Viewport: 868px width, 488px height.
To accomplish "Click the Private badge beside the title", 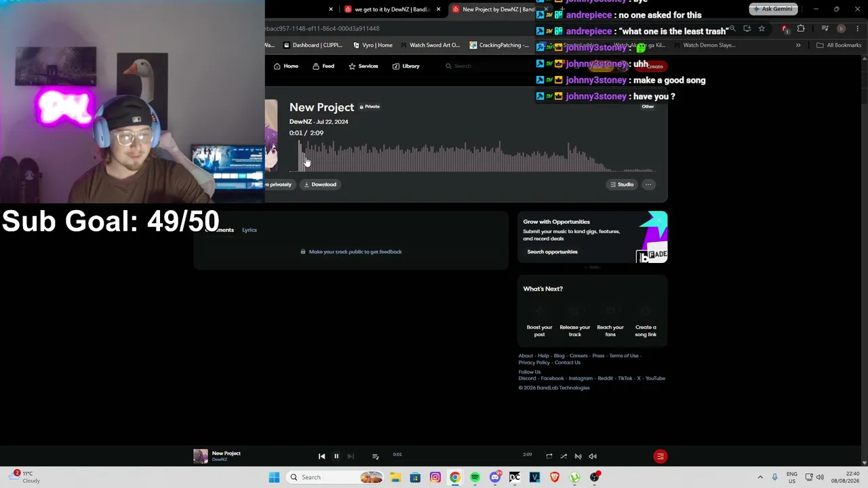I will click(x=370, y=106).
